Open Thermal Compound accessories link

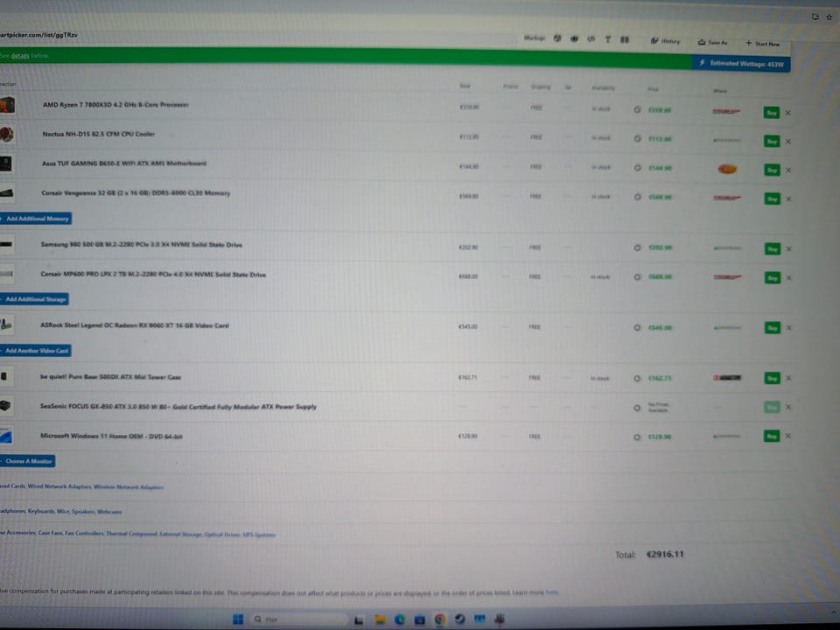[131, 534]
